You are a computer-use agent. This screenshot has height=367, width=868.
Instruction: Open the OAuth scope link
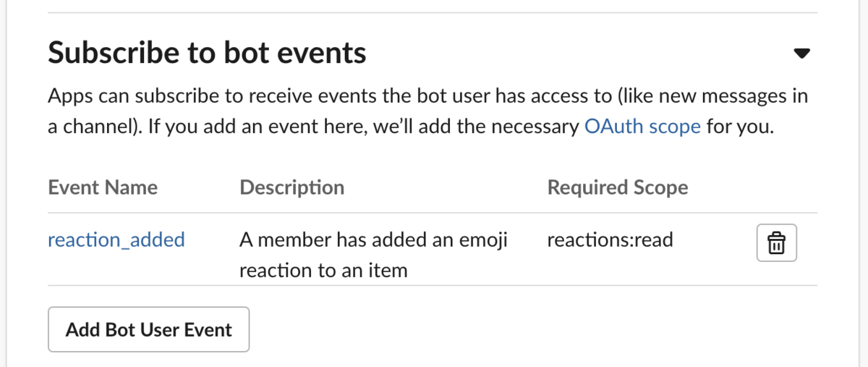642,127
